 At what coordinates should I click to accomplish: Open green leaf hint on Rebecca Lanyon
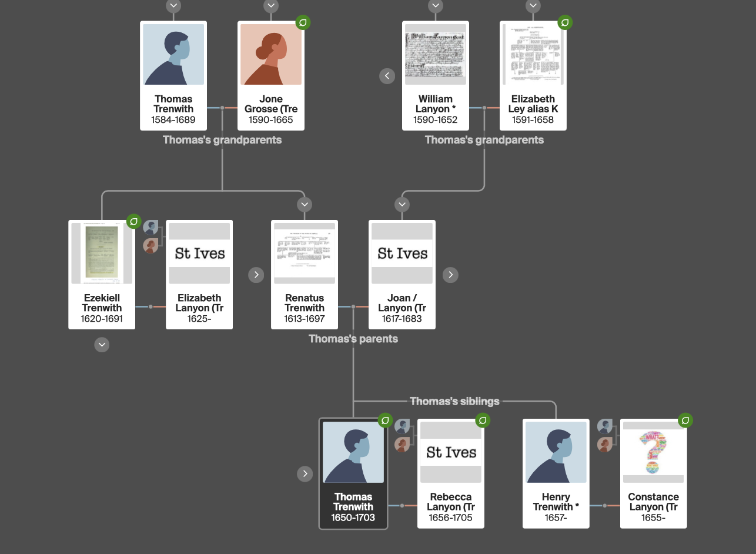tap(483, 420)
